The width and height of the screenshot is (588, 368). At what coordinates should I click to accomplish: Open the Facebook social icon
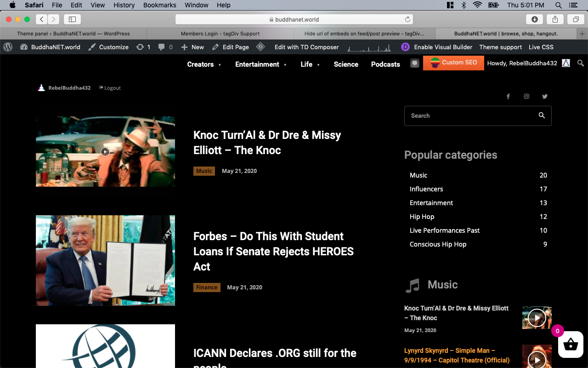pos(508,96)
